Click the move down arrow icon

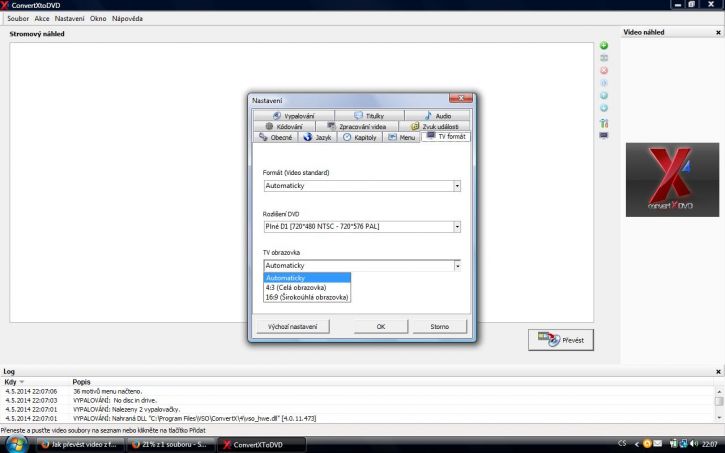pyautogui.click(x=603, y=108)
